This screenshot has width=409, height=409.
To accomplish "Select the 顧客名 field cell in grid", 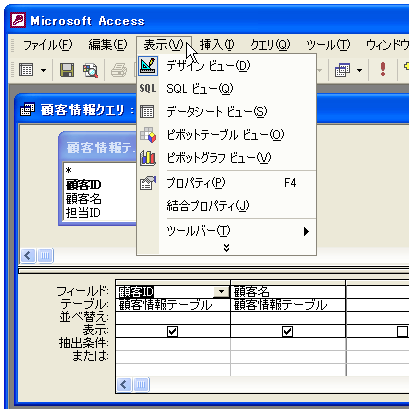I will (288, 292).
